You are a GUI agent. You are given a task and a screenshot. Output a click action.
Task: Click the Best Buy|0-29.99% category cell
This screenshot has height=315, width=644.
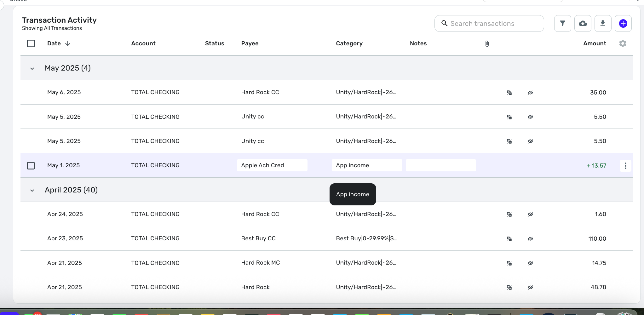point(366,238)
